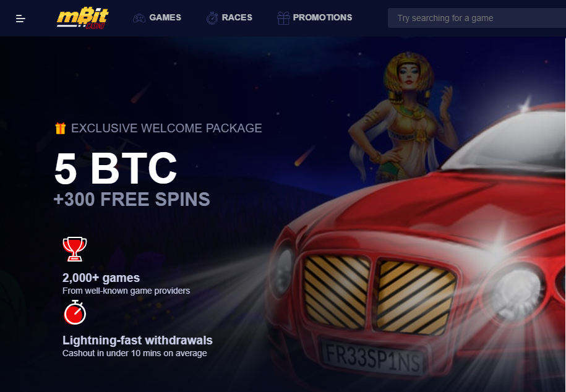Click the red trophy icon
Viewport: 566px width, 392px height.
(75, 249)
